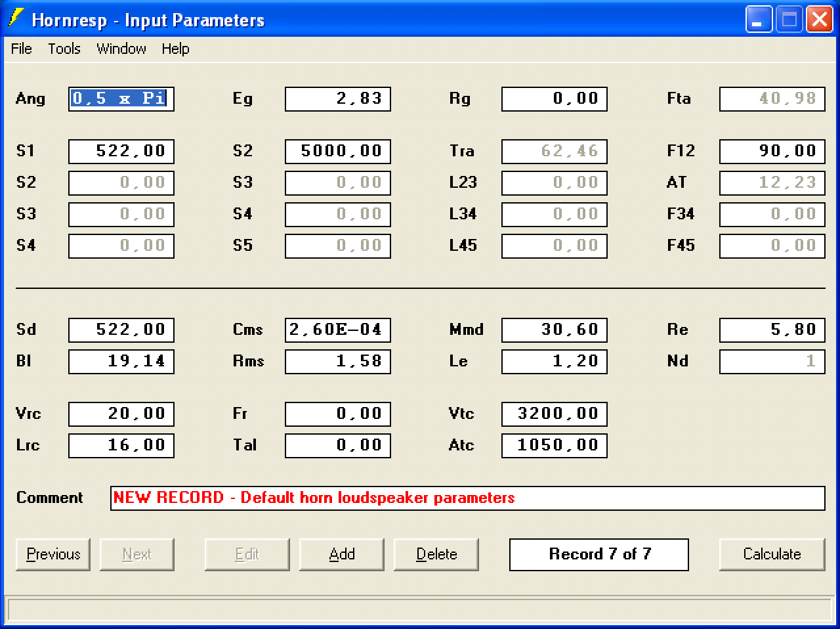The width and height of the screenshot is (840, 629).
Task: Click the Record 7 of 7 indicator
Action: (599, 554)
